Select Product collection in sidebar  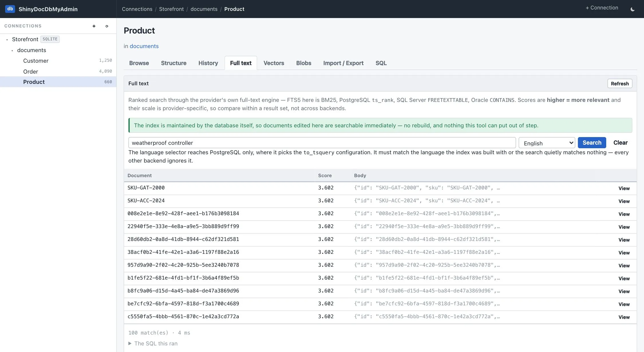[x=58, y=82]
